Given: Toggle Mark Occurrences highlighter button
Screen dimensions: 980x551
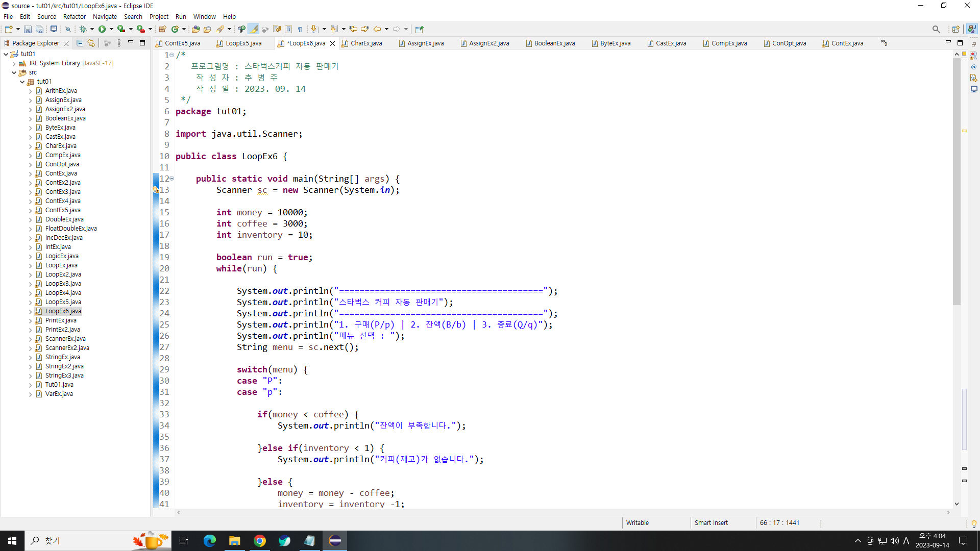Looking at the screenshot, I should click(254, 30).
